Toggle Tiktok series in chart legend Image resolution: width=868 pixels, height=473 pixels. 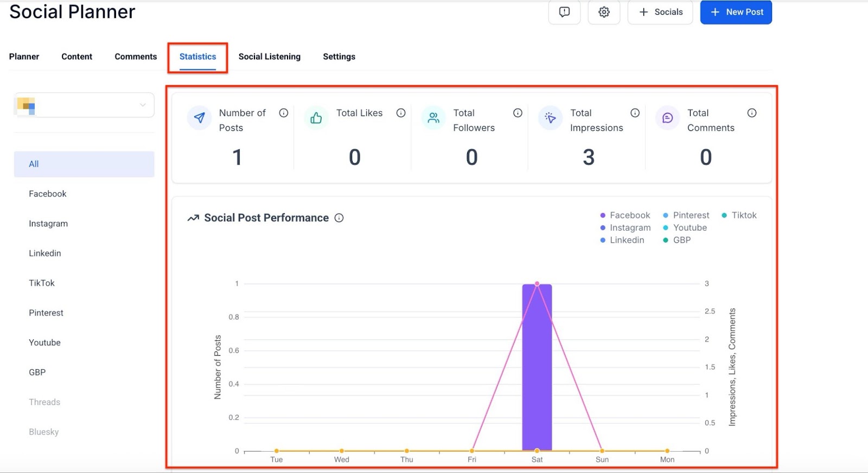tap(739, 216)
